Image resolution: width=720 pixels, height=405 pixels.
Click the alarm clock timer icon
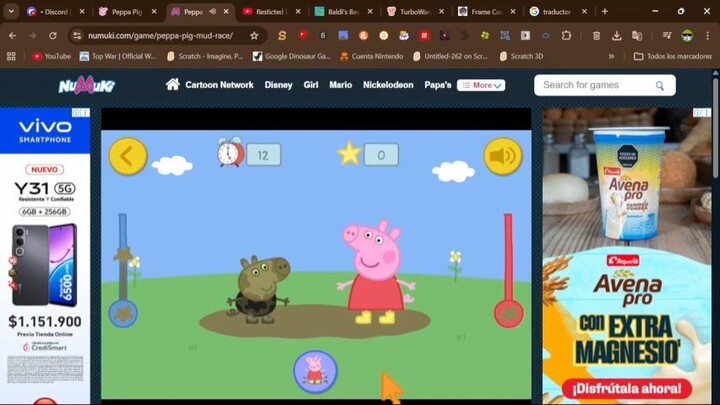coord(231,152)
